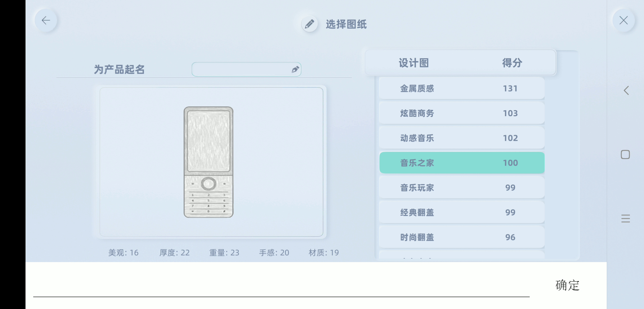Select the 炫酷商务 design row

[462, 113]
